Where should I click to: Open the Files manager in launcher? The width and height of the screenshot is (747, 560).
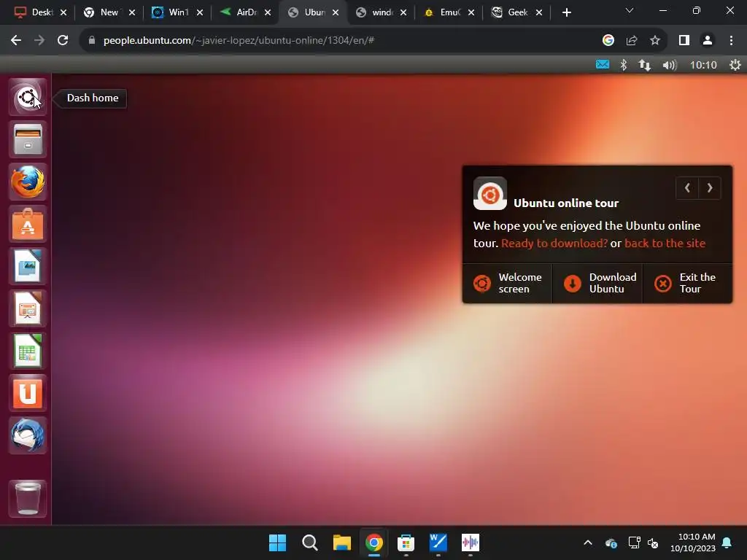(x=28, y=139)
